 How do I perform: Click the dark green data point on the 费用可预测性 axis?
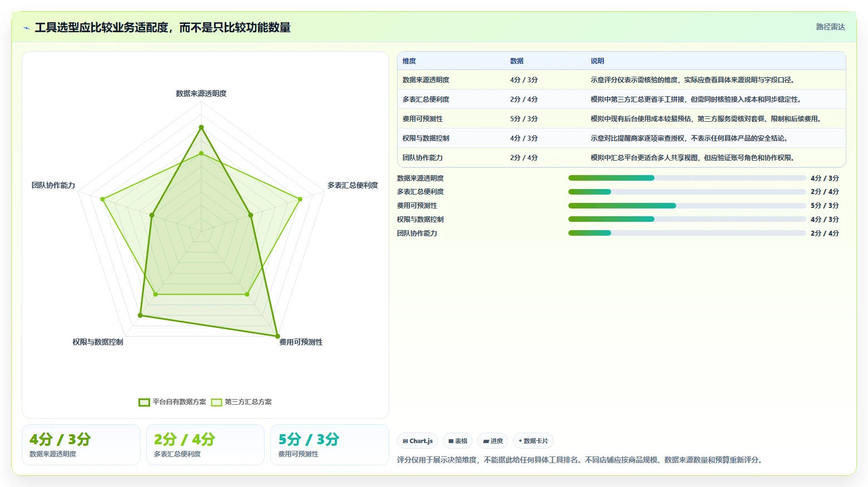click(277, 336)
